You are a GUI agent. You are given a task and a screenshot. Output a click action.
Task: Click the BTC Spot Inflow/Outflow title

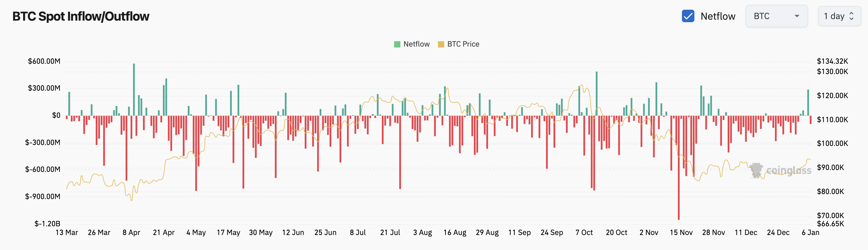coord(81,16)
